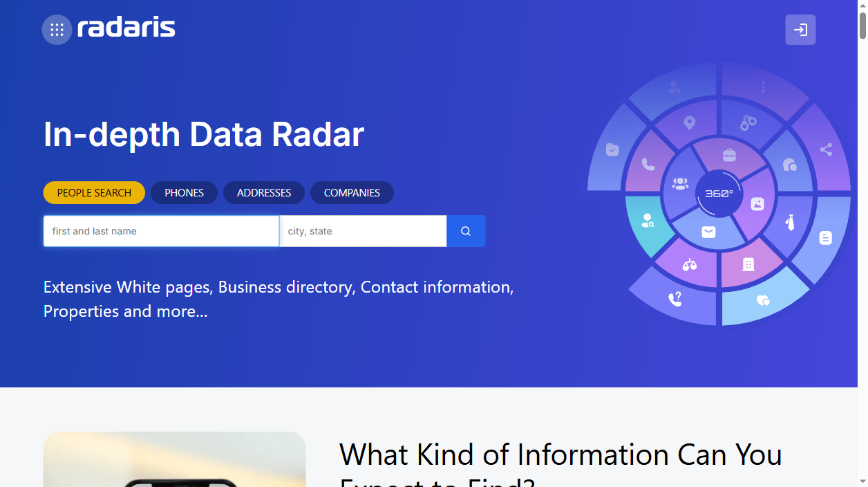
Task: Submit search with magnifier button
Action: [x=466, y=231]
